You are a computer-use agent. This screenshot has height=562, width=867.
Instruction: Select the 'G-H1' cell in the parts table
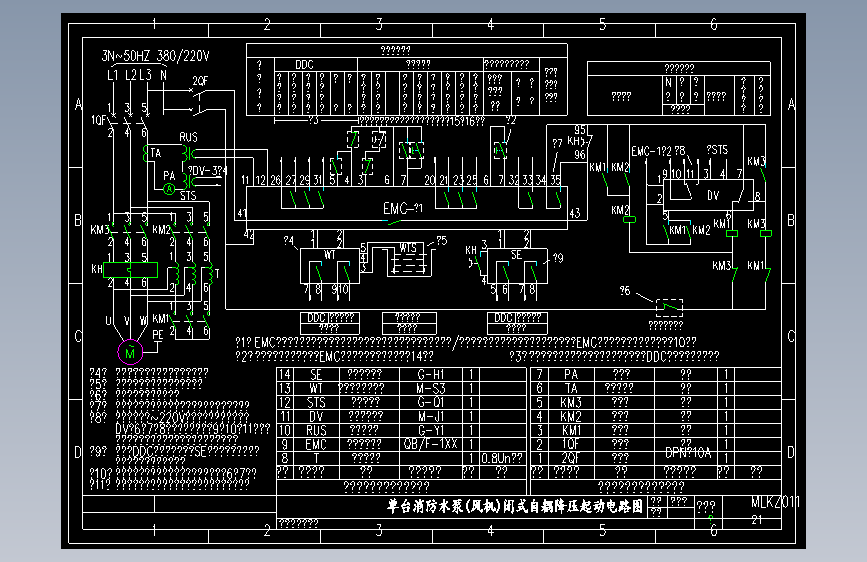tap(431, 374)
